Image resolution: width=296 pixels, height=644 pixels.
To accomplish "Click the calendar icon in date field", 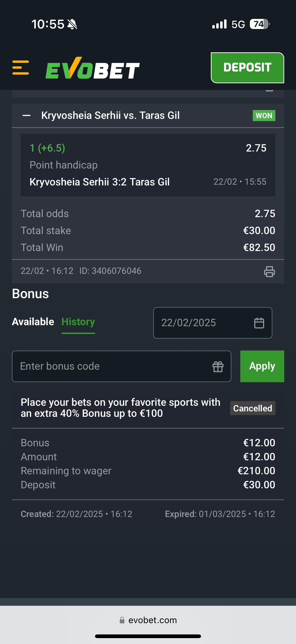I will tap(259, 323).
